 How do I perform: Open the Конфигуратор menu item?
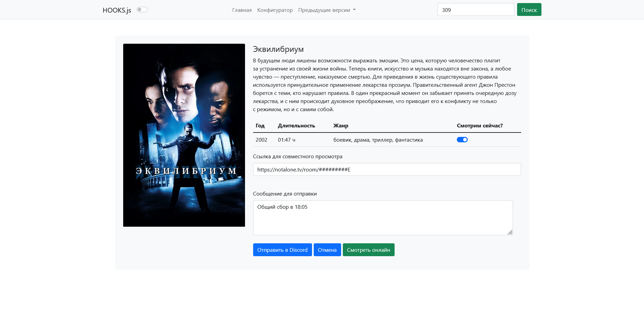point(275,10)
